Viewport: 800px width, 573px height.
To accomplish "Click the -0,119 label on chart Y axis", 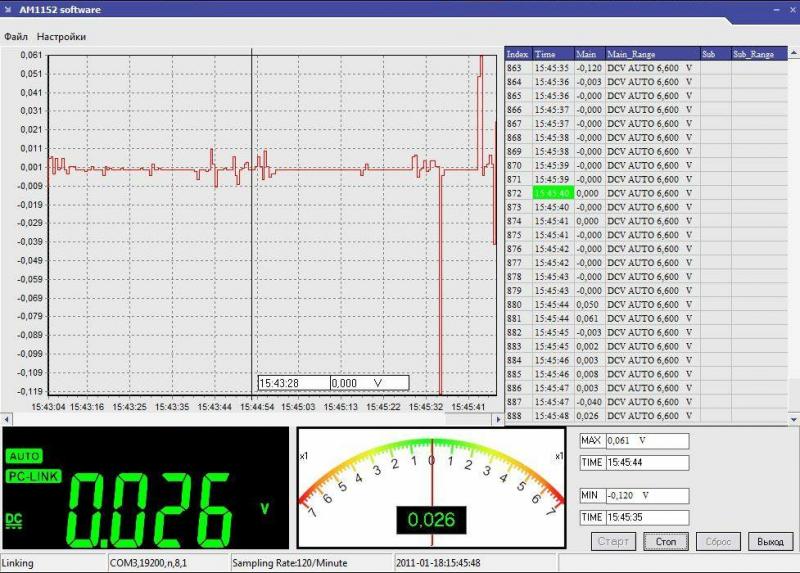I will (x=30, y=391).
